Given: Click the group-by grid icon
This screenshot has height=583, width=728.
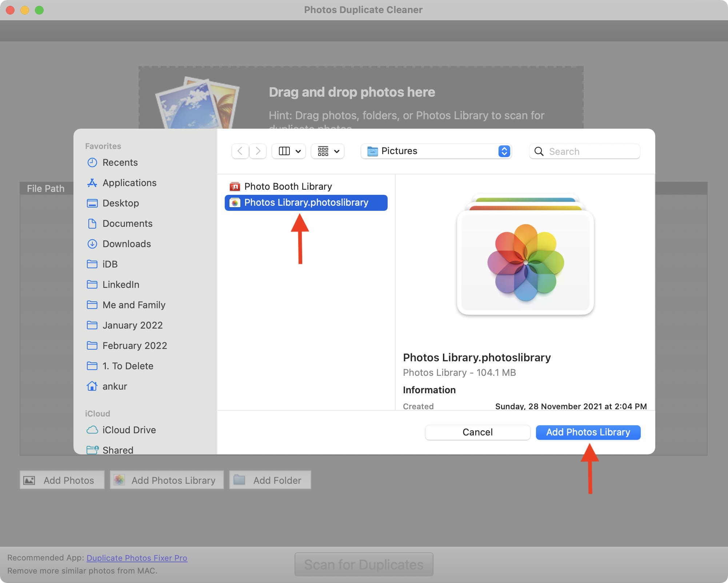Looking at the screenshot, I should (x=323, y=151).
